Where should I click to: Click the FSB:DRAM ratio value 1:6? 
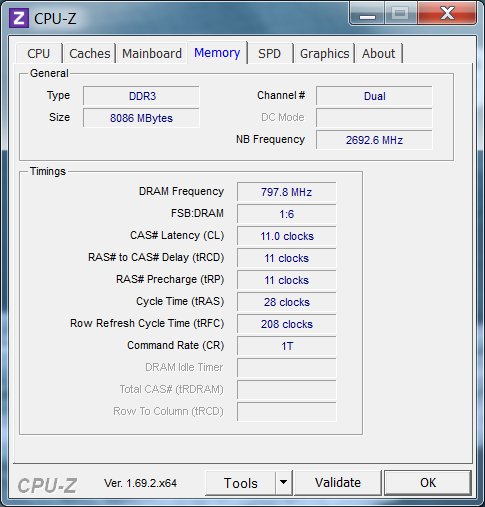287,214
